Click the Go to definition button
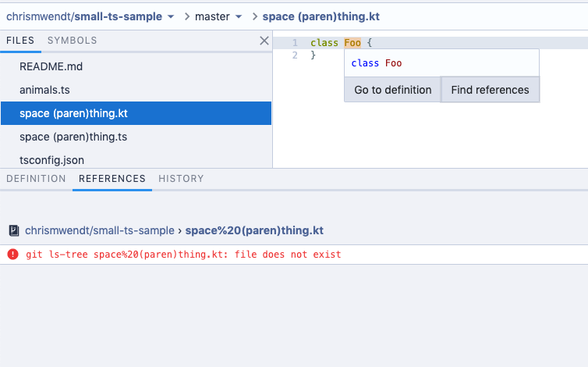Screen dimensions: 588x367 (392, 90)
